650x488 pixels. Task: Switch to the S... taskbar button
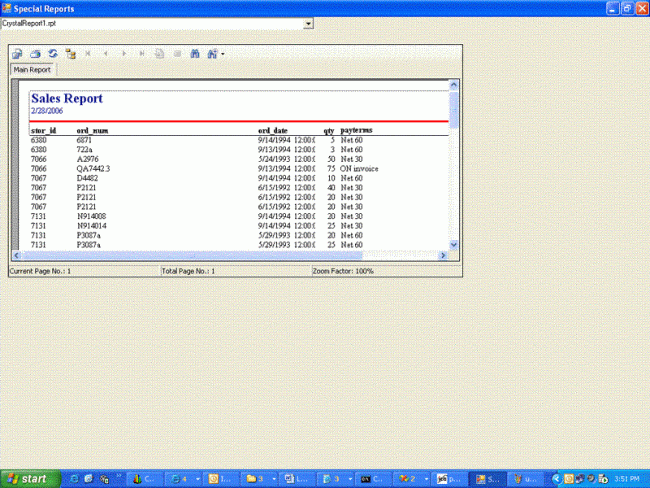[x=488, y=479]
